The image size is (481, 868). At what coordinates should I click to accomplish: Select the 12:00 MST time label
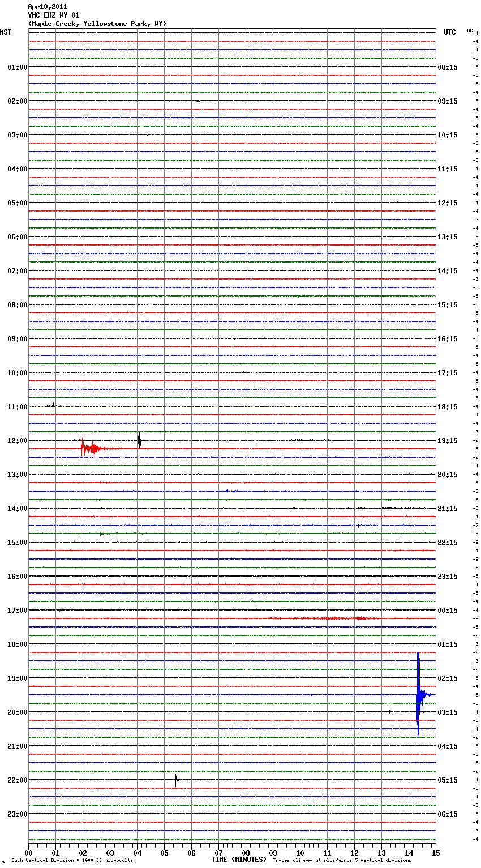[x=17, y=441]
